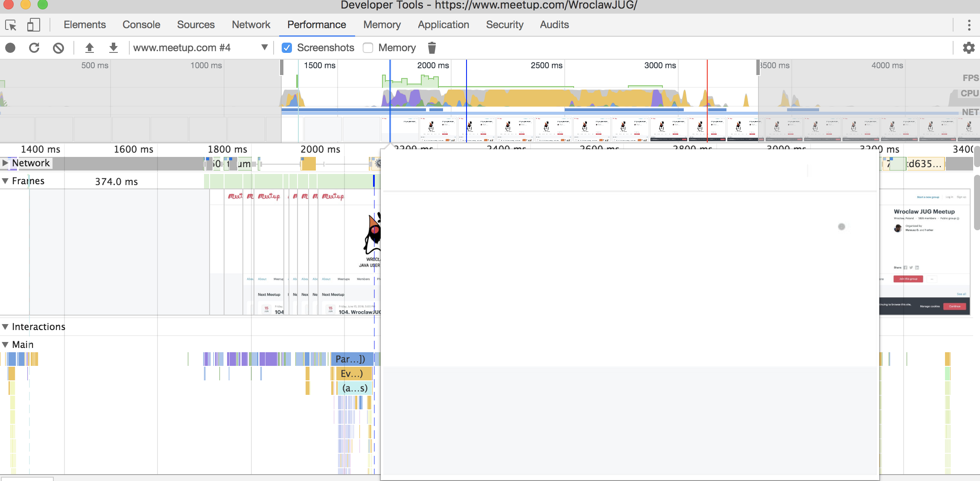Click the reload and profile icon

click(34, 48)
